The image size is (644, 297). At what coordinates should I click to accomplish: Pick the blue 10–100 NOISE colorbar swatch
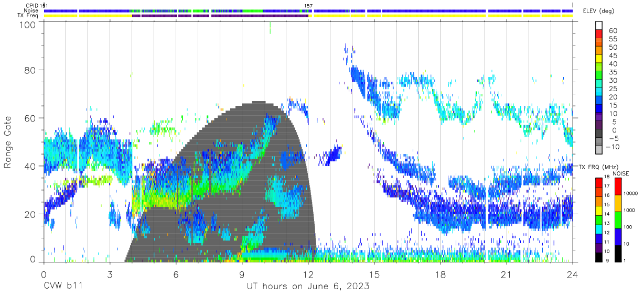(618, 236)
